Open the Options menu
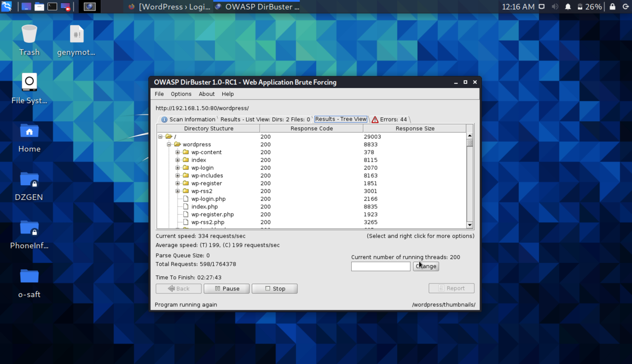The height and width of the screenshot is (364, 632). (x=181, y=94)
